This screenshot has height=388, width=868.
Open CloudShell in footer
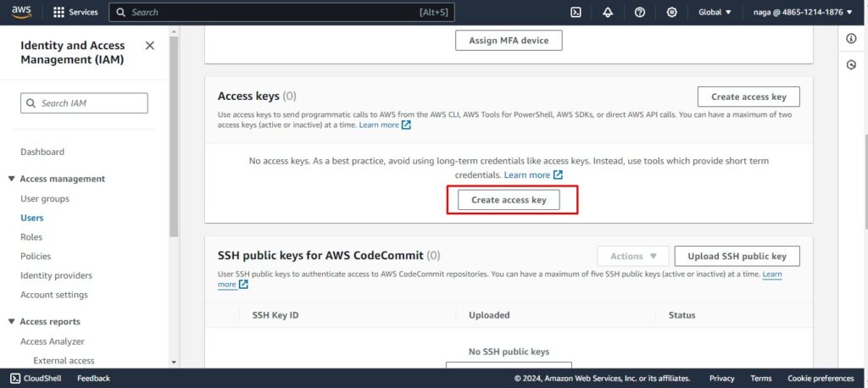tap(36, 379)
